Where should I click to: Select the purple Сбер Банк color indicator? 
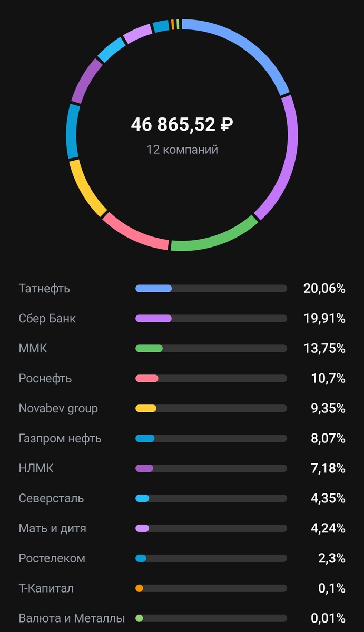(x=141, y=318)
